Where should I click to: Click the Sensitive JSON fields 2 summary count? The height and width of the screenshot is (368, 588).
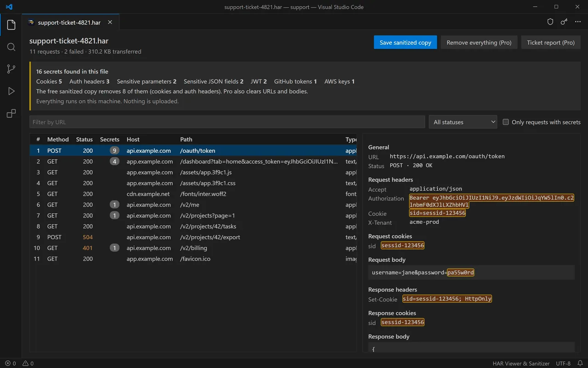(214, 81)
